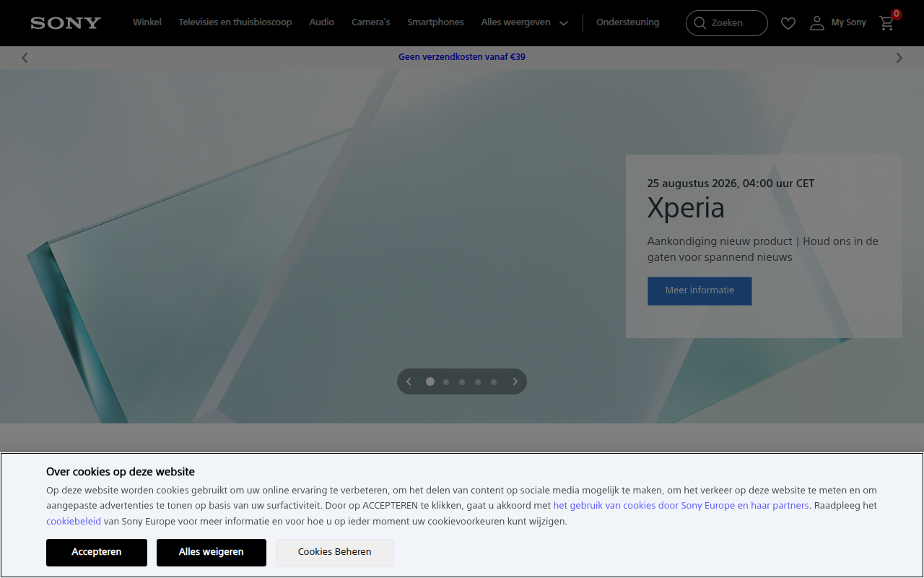Select the first carousel dot
The height and width of the screenshot is (578, 924).
coord(430,381)
